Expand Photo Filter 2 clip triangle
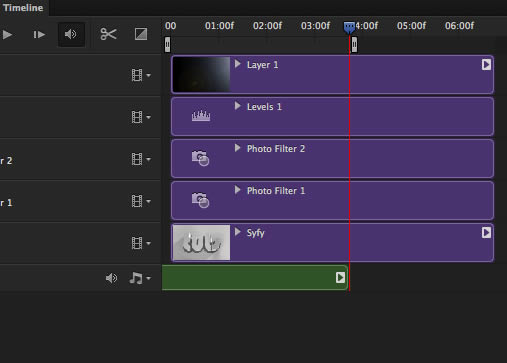Viewport: 507px width, 363px height. pos(238,148)
